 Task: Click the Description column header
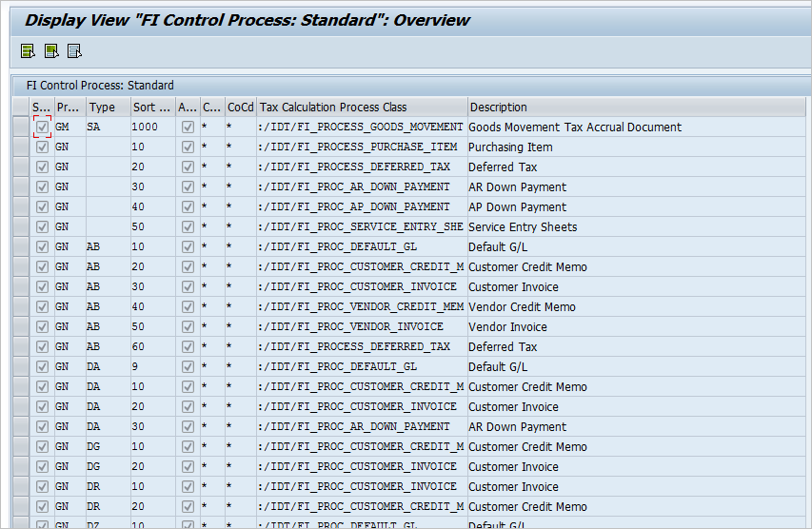(637, 108)
